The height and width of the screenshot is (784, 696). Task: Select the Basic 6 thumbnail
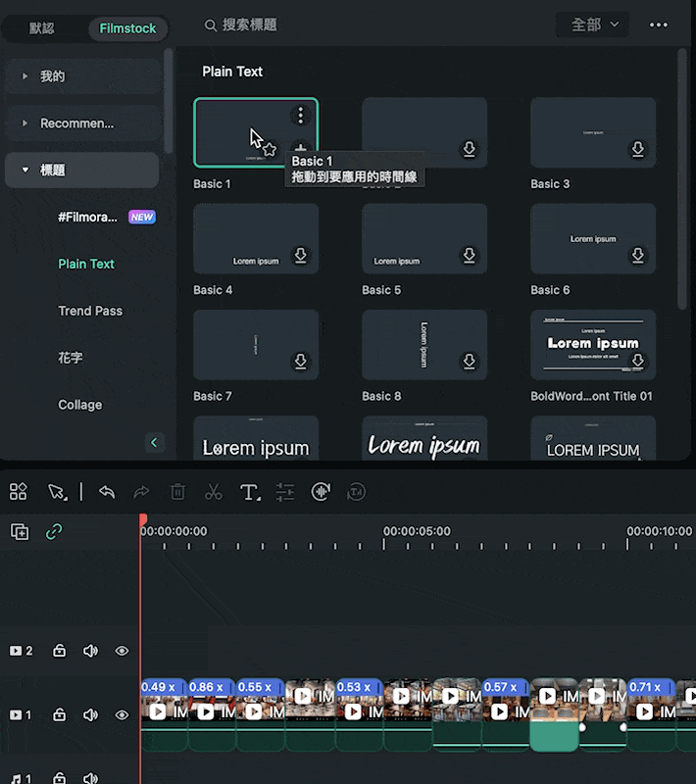point(593,238)
